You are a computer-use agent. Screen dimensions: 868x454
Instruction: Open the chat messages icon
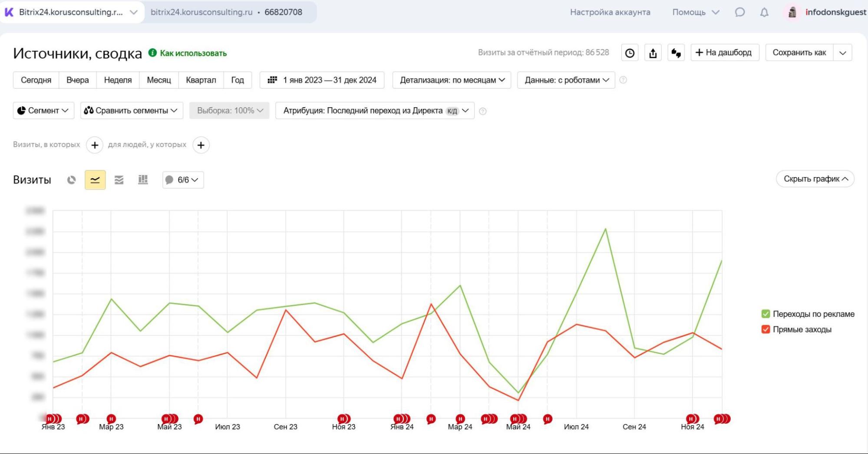(x=740, y=12)
